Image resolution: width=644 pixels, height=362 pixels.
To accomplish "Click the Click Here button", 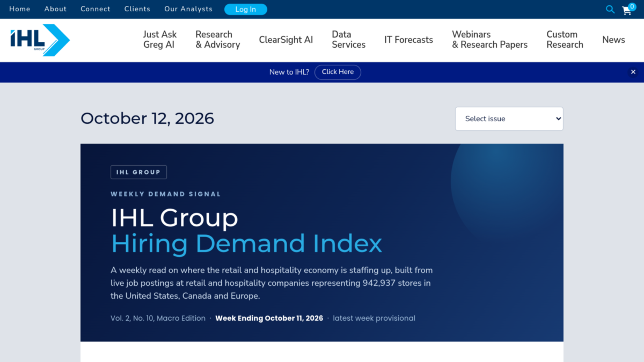I will [x=338, y=72].
